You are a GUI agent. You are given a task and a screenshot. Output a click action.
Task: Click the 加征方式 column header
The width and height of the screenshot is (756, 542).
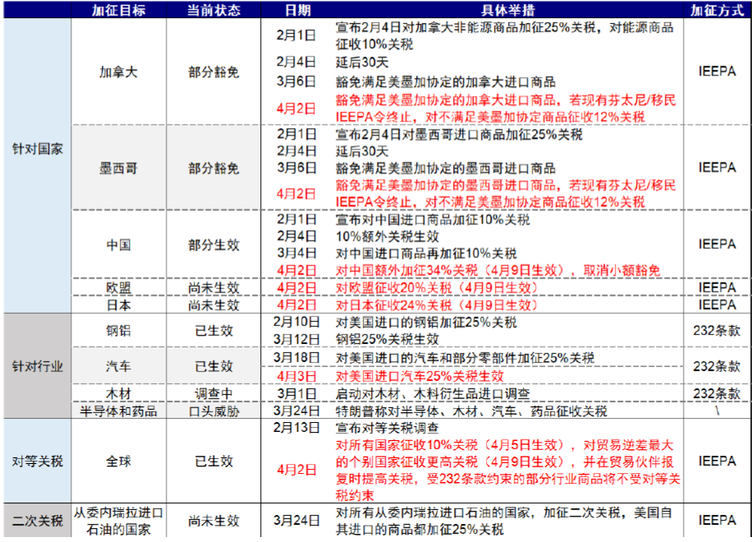[x=717, y=10]
